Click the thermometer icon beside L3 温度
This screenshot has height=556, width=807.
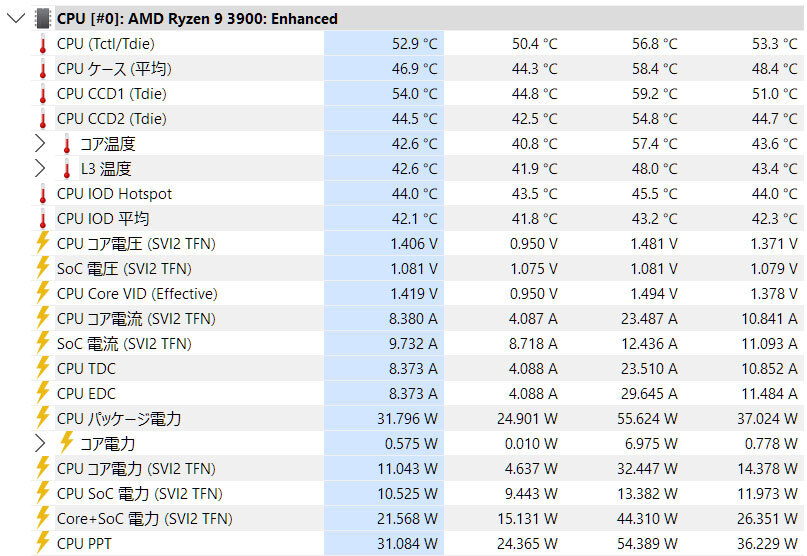66,169
